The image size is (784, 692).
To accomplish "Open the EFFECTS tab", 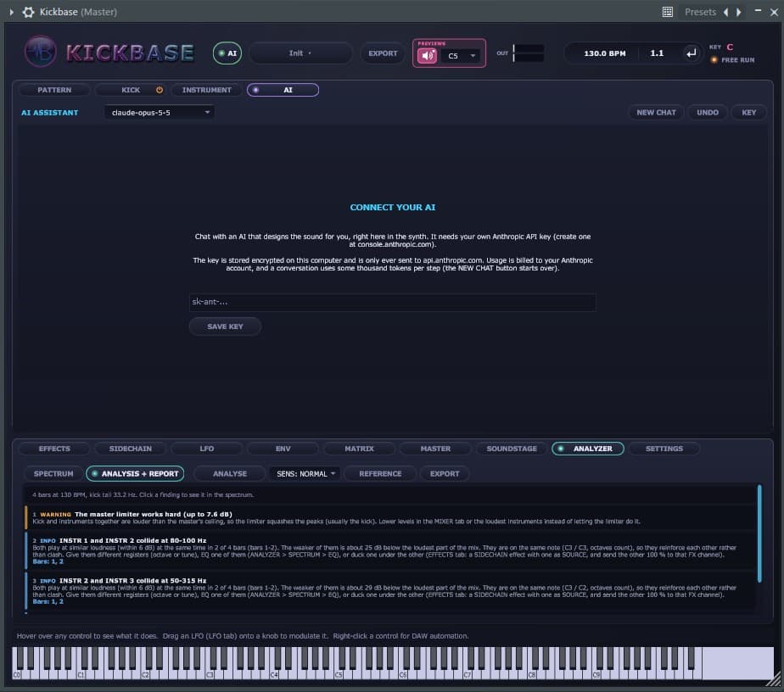I will click(x=54, y=449).
